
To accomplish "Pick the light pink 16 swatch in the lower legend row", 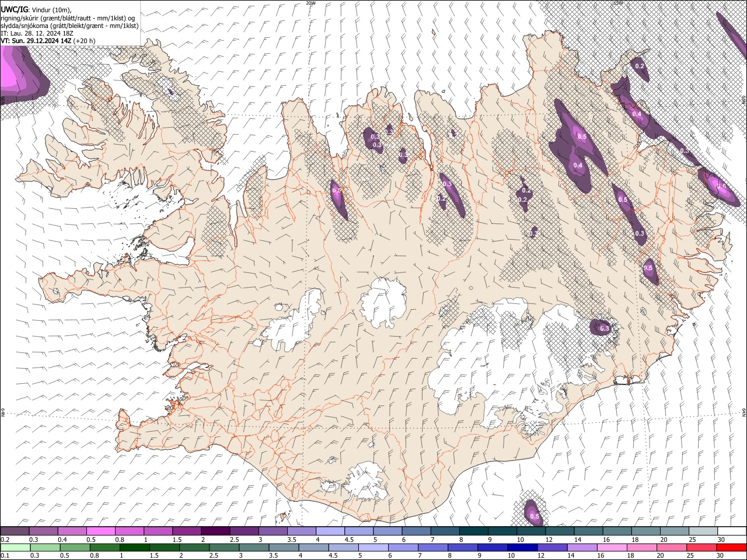I will [x=612, y=547].
